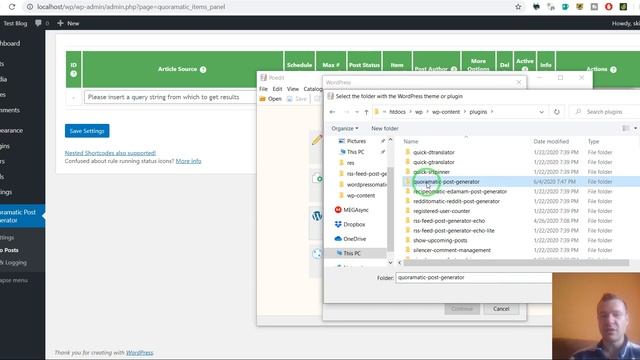Image resolution: width=640 pixels, height=360 pixels.
Task: Go back in folder dialog
Action: click(x=332, y=112)
